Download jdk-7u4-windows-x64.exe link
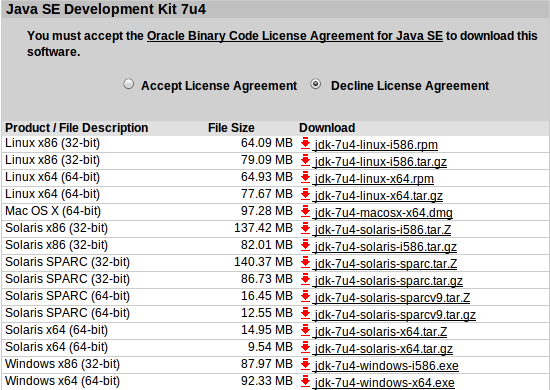The width and height of the screenshot is (550, 390). (x=384, y=383)
